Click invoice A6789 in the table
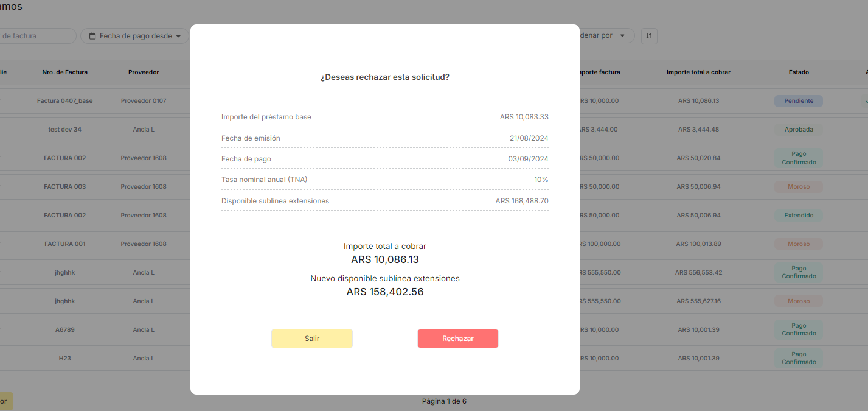This screenshot has width=868, height=411. [x=64, y=330]
